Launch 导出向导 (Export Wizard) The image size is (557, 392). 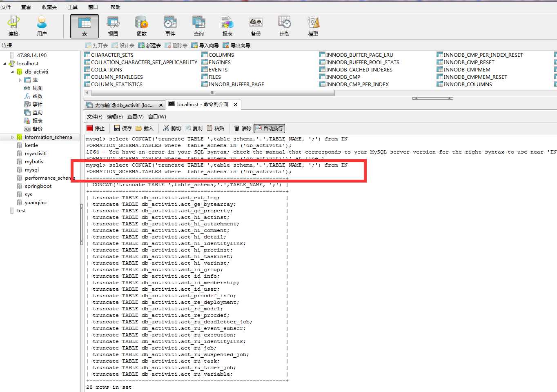[x=236, y=45]
